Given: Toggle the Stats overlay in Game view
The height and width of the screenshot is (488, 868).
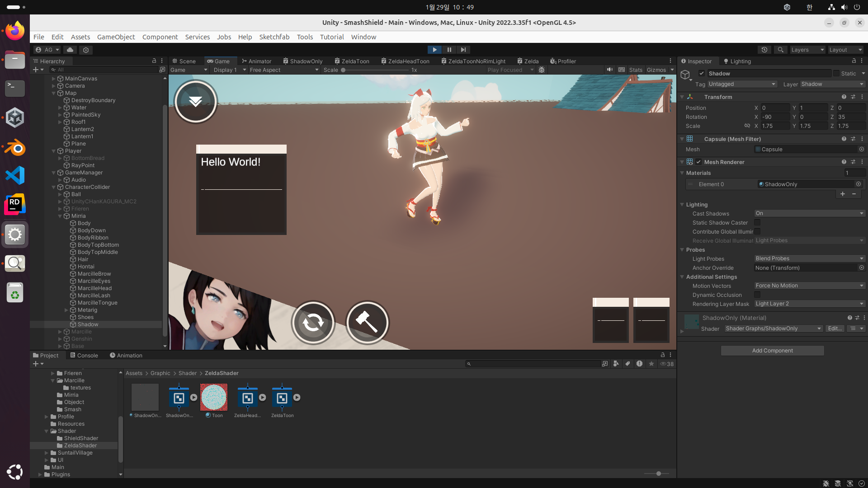Looking at the screenshot, I should 636,70.
